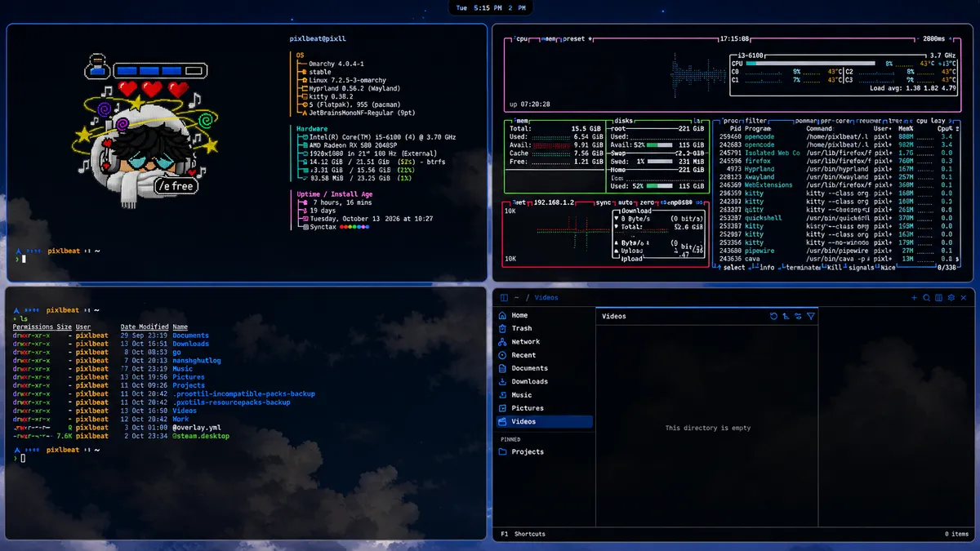Open Pictures in the file manager sidebar

click(545, 408)
